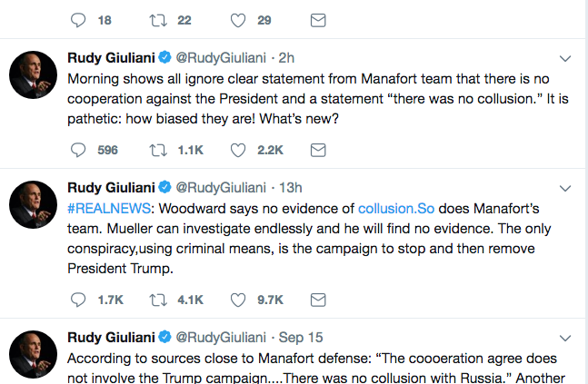Retweet the #REALNEWS tweet with 4.1K
The width and height of the screenshot is (588, 384).
(158, 300)
